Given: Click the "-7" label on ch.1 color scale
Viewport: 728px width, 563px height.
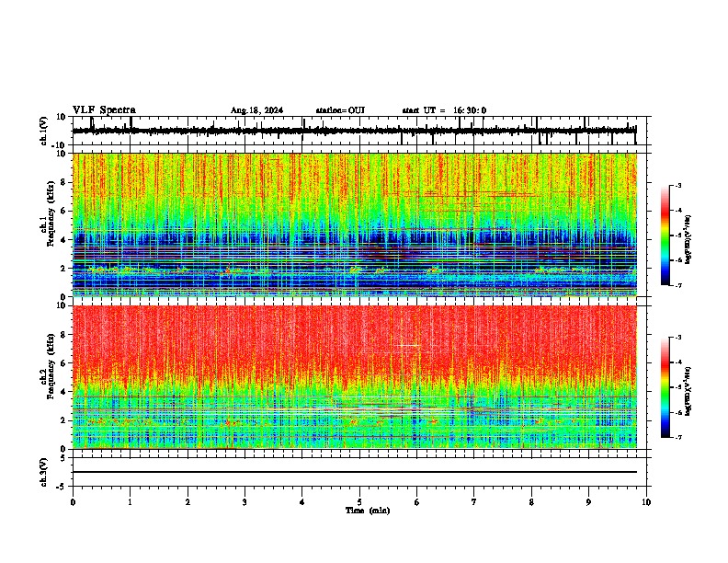Looking at the screenshot, I should 678,285.
